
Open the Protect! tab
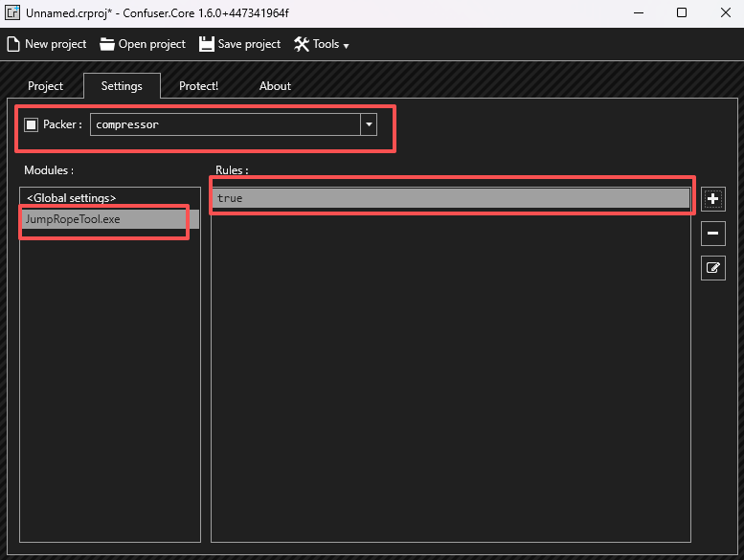point(198,86)
